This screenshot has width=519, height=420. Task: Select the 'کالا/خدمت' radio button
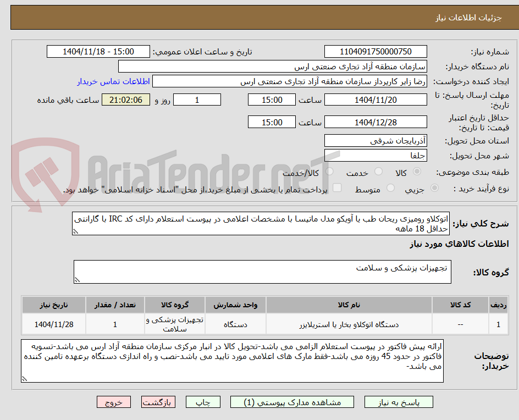[x=329, y=172]
